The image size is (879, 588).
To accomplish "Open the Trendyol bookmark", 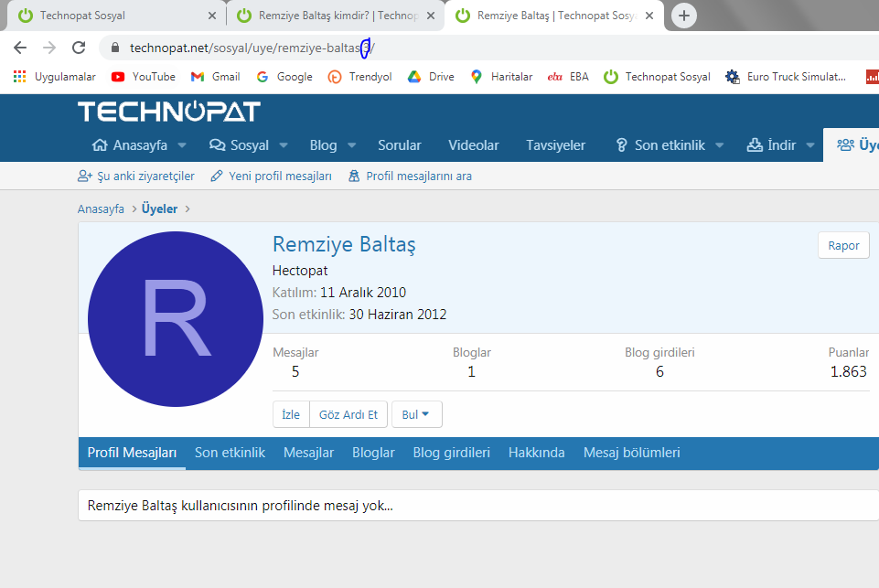I will (359, 77).
